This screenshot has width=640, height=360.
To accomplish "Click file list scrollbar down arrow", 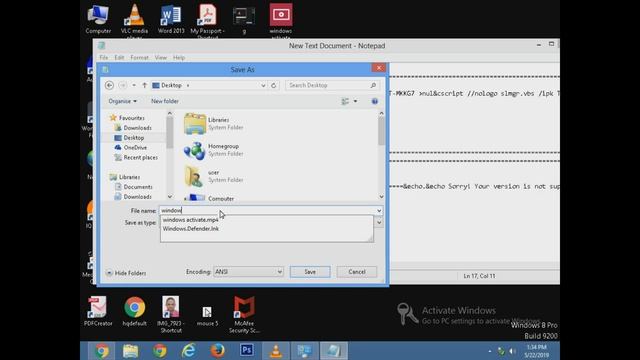I will [381, 197].
